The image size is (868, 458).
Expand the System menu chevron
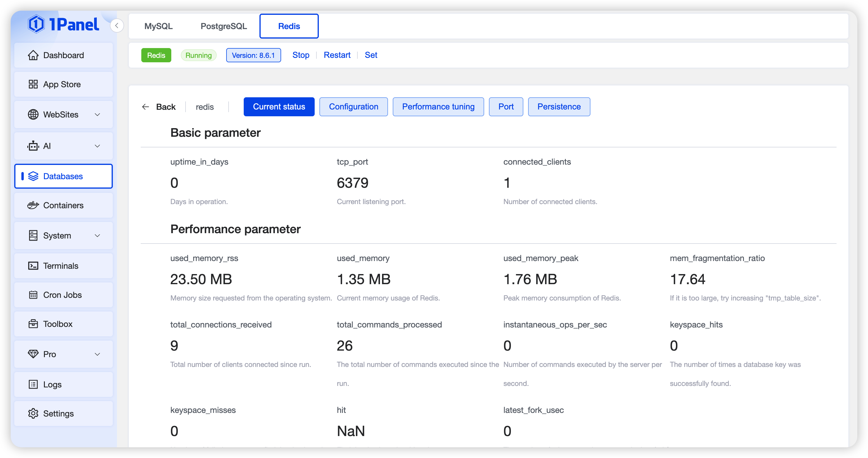click(97, 236)
